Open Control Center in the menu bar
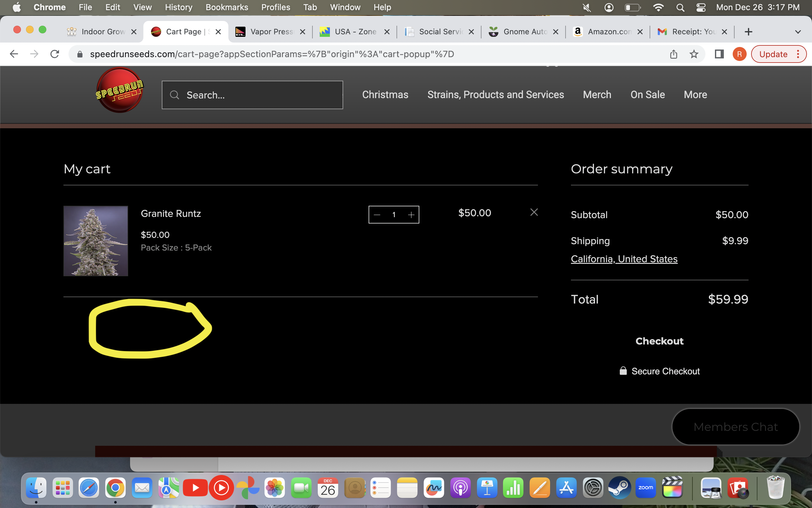Image resolution: width=812 pixels, height=508 pixels. click(701, 7)
